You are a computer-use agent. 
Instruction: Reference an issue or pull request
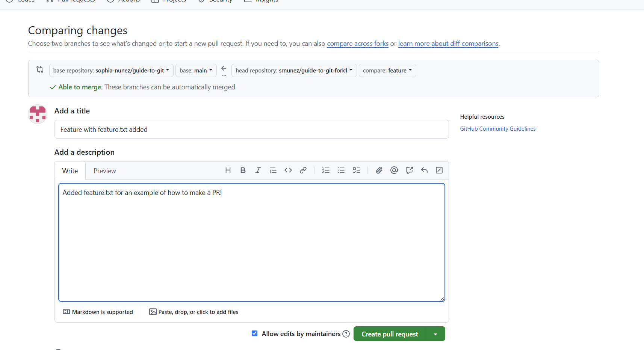[x=409, y=170]
